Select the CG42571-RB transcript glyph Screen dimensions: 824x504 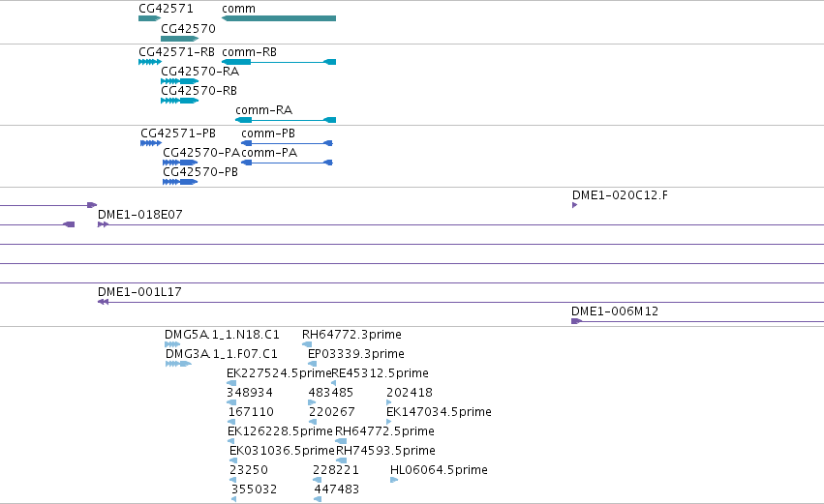click(x=150, y=62)
